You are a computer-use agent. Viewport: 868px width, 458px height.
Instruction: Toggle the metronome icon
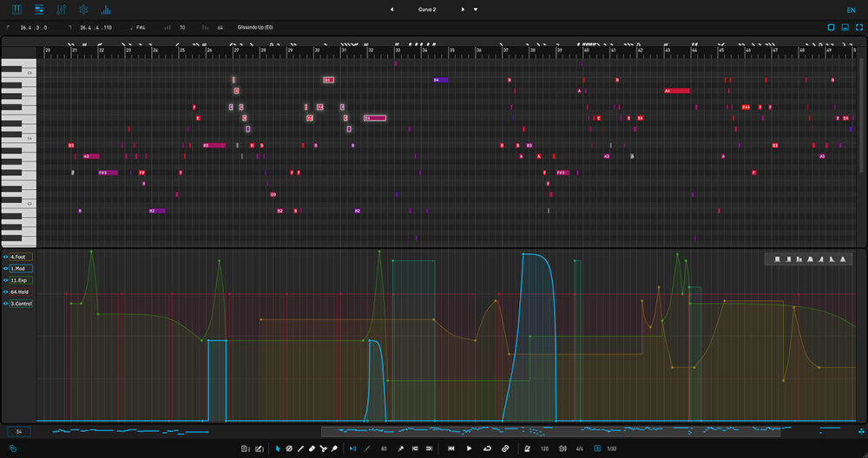pyautogui.click(x=526, y=448)
